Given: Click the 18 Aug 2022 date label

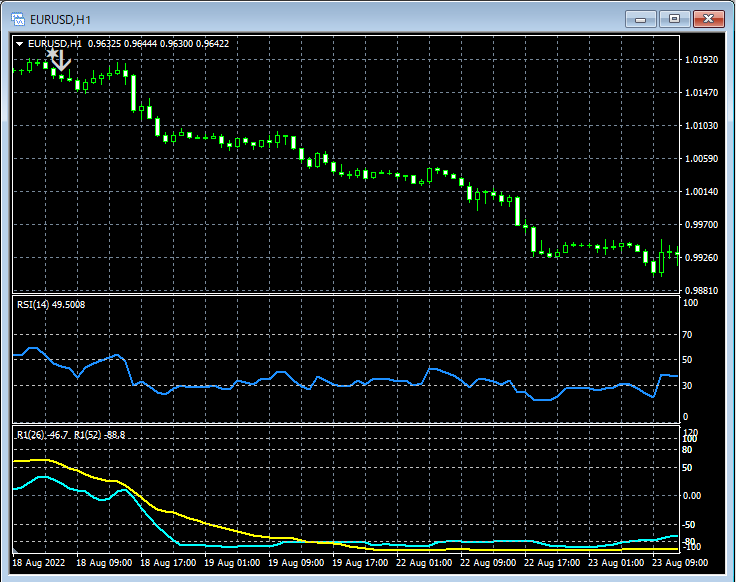Looking at the screenshot, I should (x=39, y=563).
